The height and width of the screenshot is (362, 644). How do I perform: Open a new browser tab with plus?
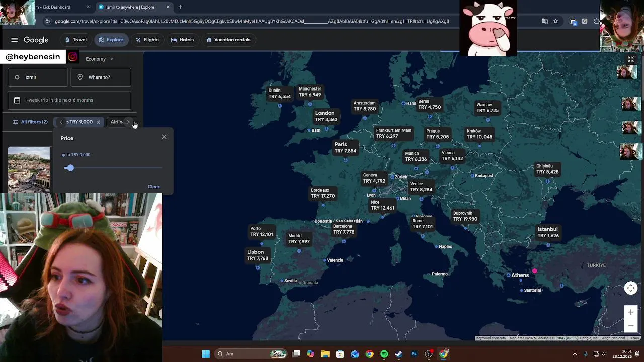coord(180,7)
